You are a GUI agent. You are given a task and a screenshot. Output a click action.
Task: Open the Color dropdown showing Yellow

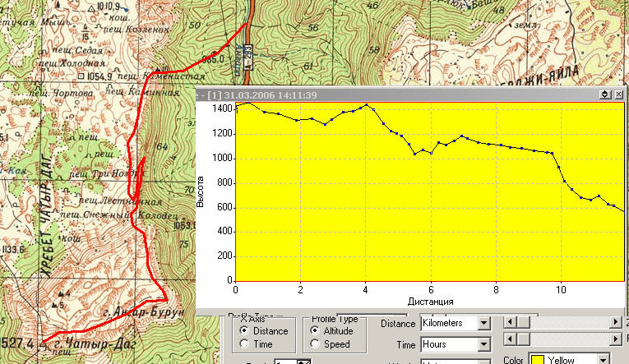[569, 359]
